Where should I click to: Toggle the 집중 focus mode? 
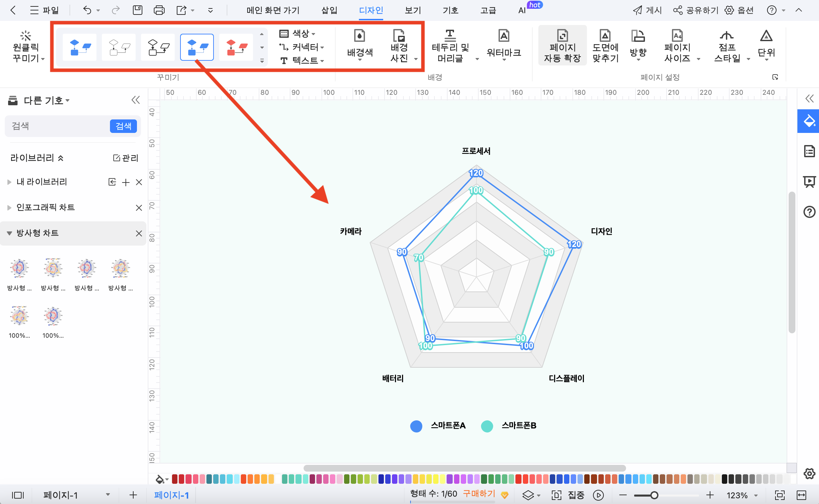click(x=568, y=495)
